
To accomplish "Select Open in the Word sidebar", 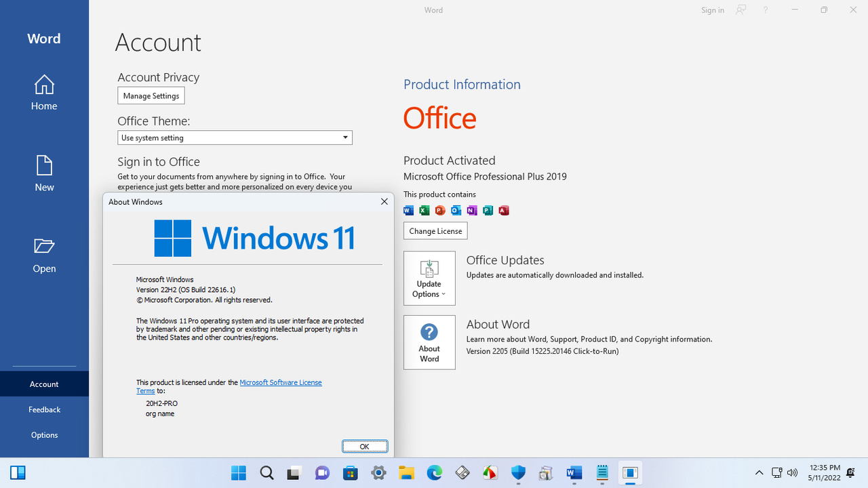I will click(44, 255).
